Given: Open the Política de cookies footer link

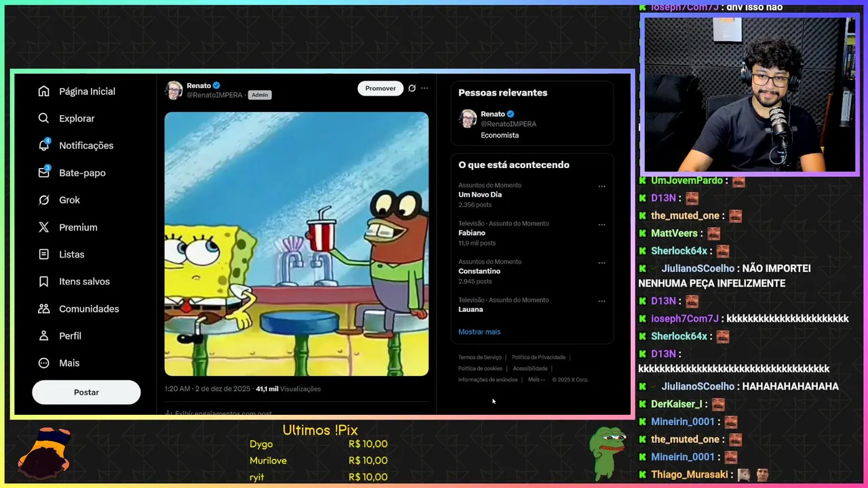Looking at the screenshot, I should coord(480,369).
